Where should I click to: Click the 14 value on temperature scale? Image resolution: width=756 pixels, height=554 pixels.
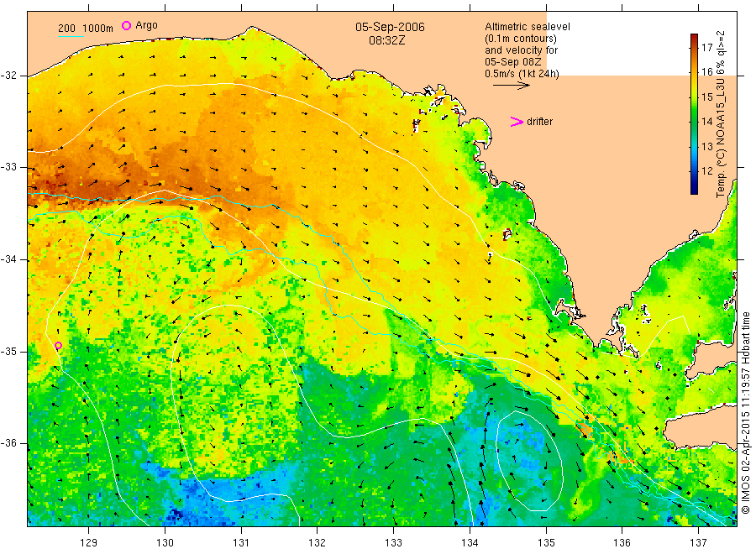[706, 122]
